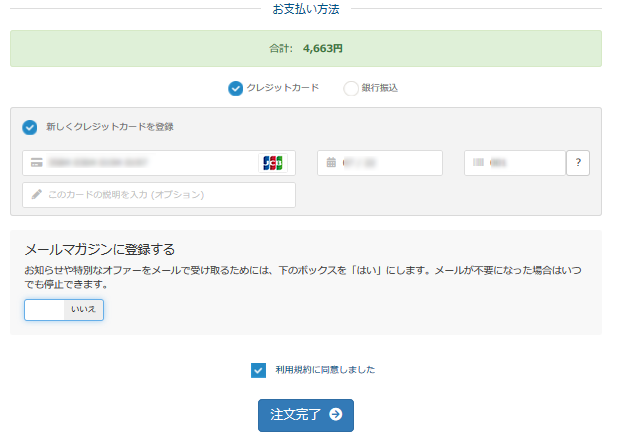Click the arrow icon on 注文完了 button

pyautogui.click(x=335, y=414)
